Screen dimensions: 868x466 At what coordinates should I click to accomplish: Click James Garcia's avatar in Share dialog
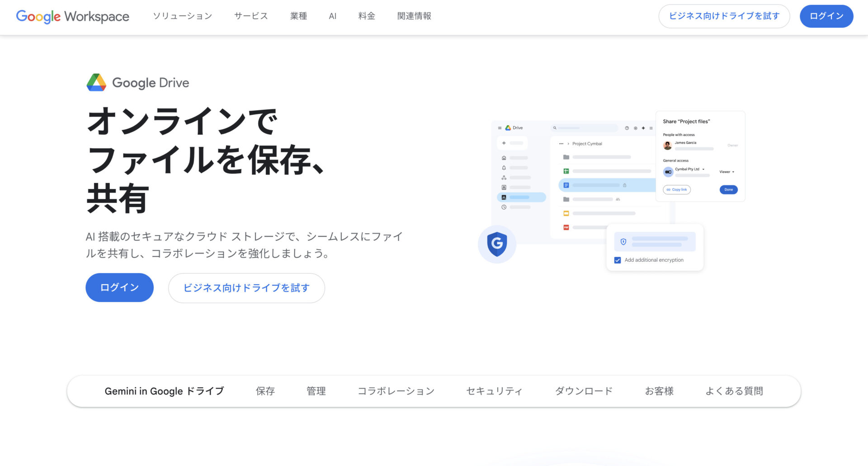point(668,146)
